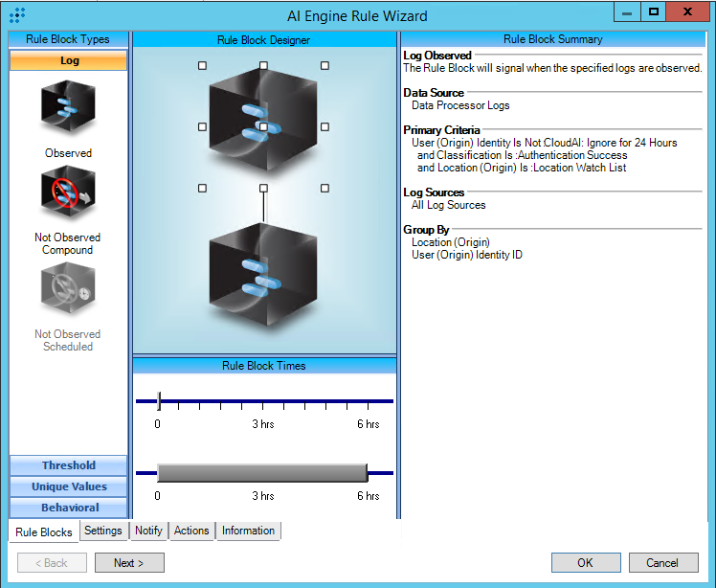Image resolution: width=716 pixels, height=588 pixels.
Task: Select the Log Observed rule block icon
Action: [68, 109]
